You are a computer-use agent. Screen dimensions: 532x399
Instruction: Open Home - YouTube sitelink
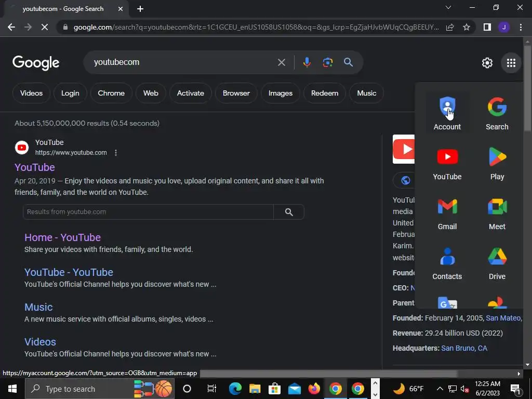(x=62, y=237)
